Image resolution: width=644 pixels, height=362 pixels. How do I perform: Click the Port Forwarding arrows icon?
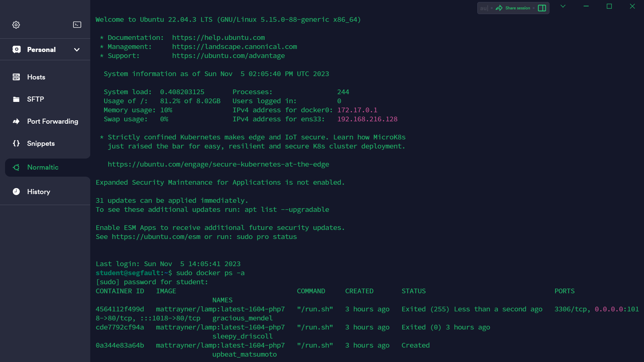(16, 121)
